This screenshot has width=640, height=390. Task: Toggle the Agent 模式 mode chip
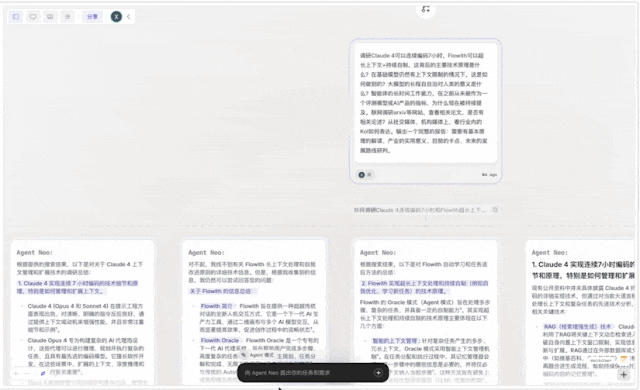pos(258,355)
